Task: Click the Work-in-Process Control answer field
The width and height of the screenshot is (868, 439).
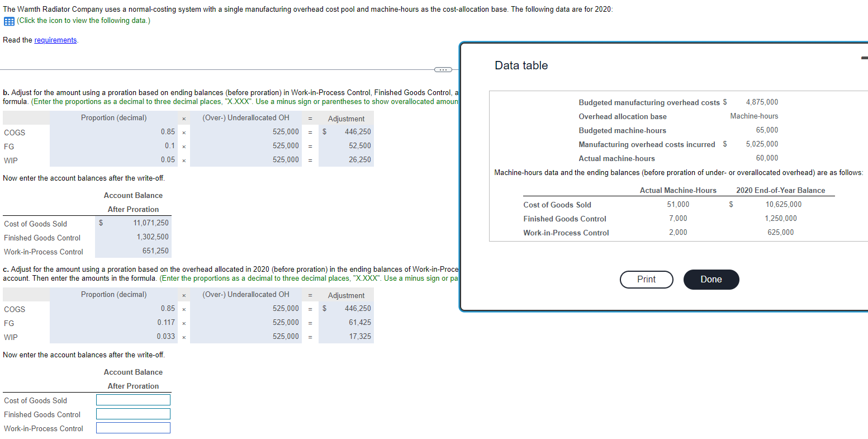Action: (x=133, y=428)
